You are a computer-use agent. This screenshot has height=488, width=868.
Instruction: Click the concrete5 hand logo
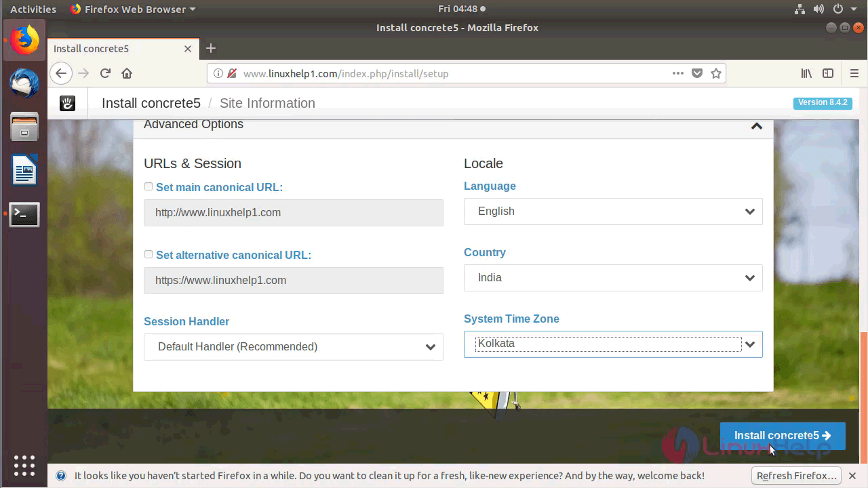click(67, 103)
